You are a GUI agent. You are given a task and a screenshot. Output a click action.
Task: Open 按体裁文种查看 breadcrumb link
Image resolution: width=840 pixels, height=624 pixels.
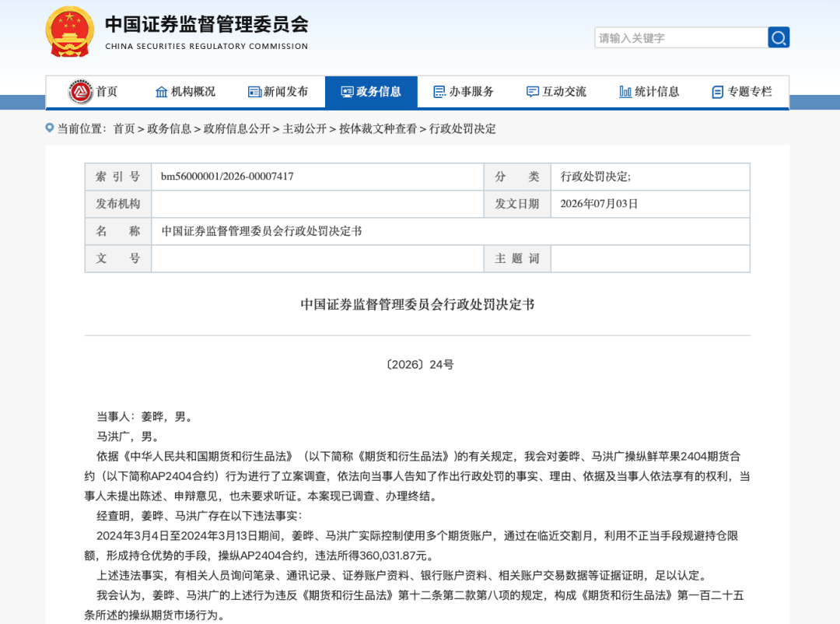[x=378, y=128]
